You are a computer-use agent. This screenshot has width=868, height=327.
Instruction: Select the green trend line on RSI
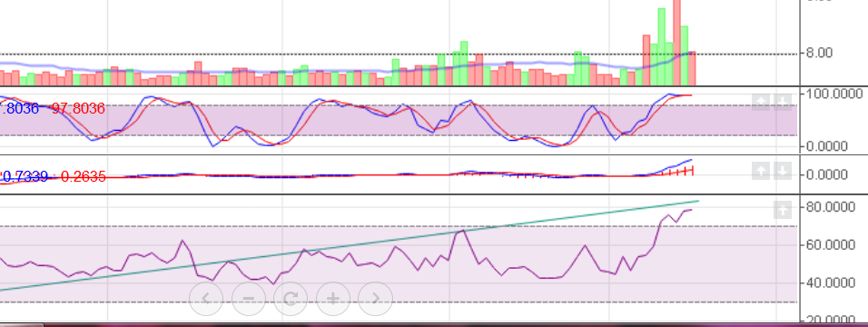pyautogui.click(x=349, y=245)
